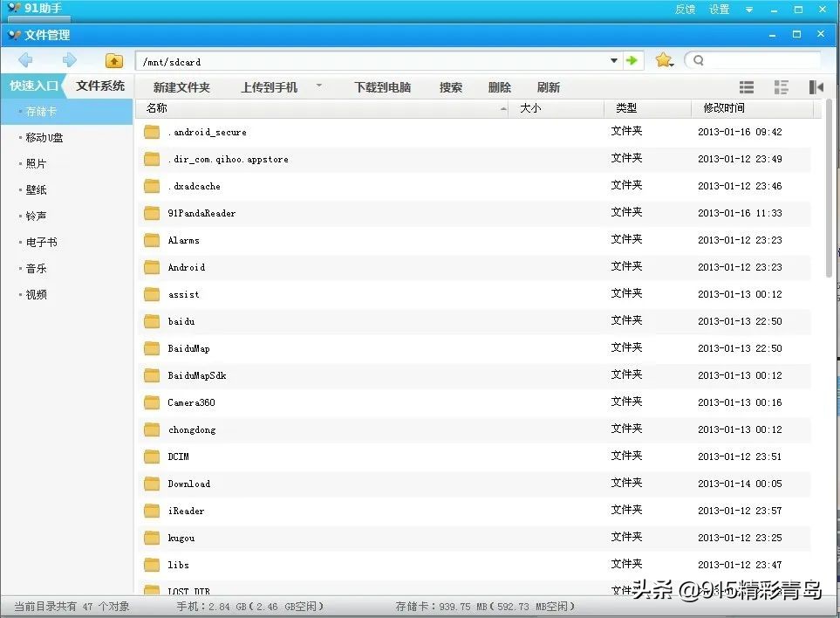
Task: Click the magnifier icon in search box
Action: coord(699,60)
